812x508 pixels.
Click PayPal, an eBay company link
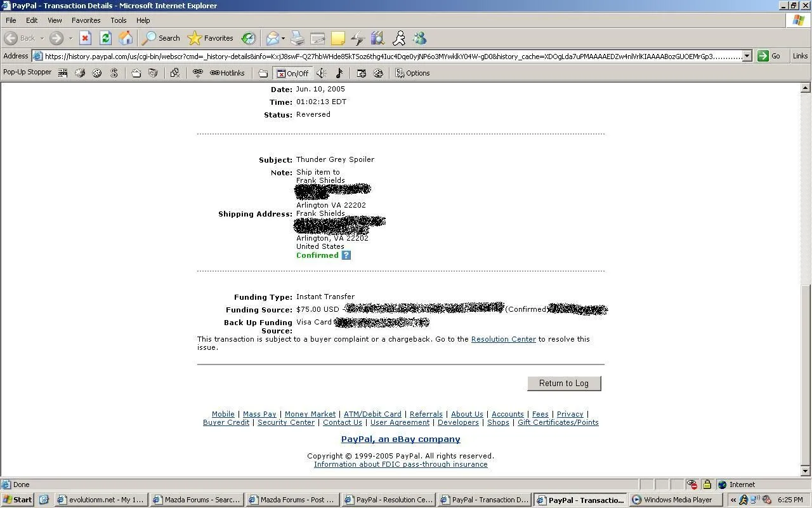[x=401, y=439]
